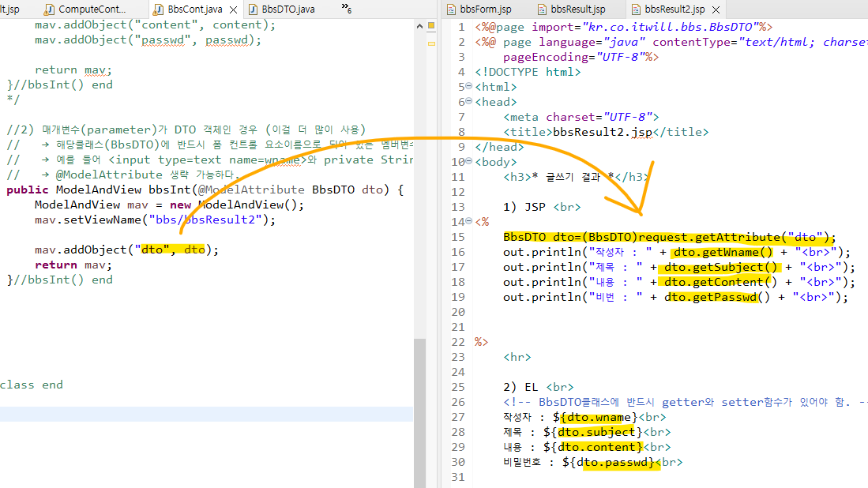Click the ${dto.wname} expression
Image resolution: width=868 pixels, height=488 pixels.
pos(595,417)
